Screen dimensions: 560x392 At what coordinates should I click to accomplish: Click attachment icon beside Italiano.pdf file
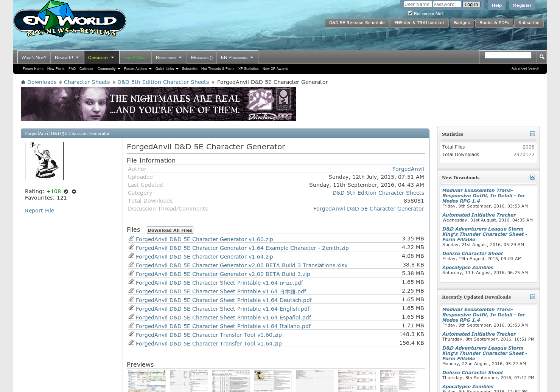[131, 325]
